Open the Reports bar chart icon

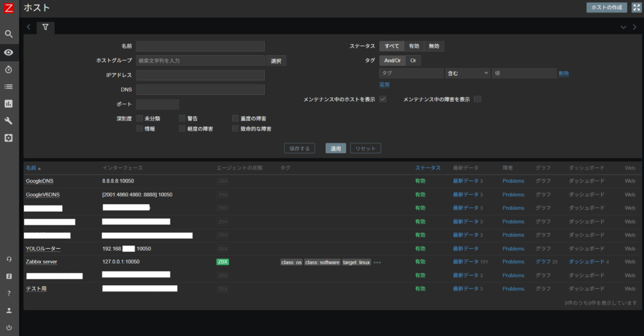(x=9, y=104)
